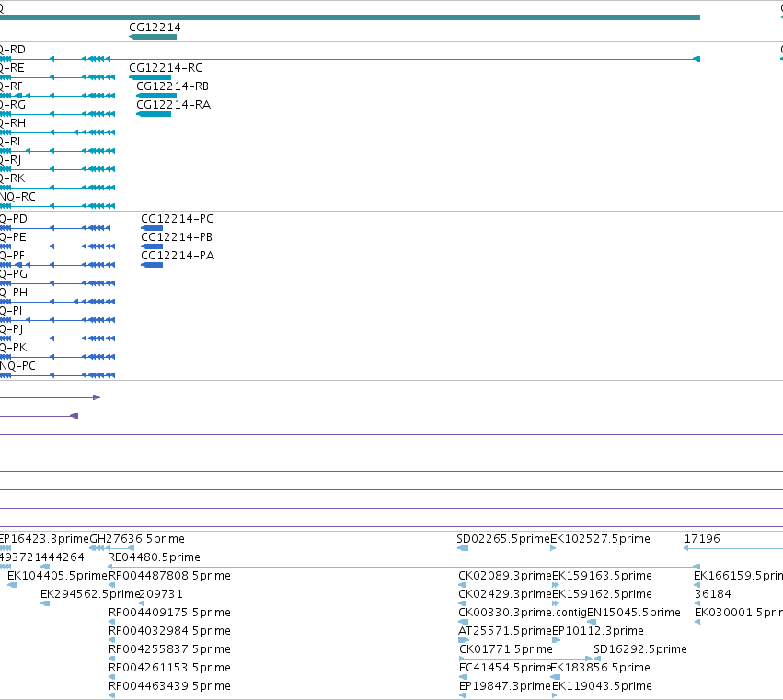
Task: Open EST CK02089.3prime
Action: (x=505, y=576)
